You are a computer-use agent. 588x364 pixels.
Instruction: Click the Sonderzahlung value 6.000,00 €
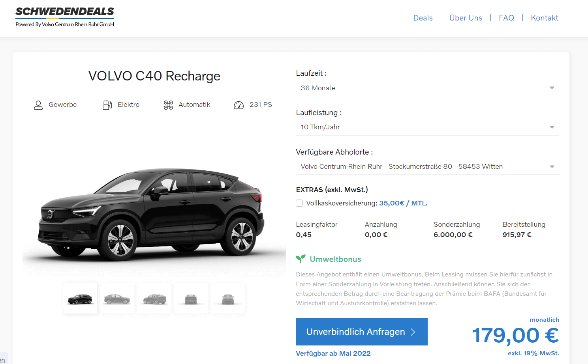pos(453,235)
